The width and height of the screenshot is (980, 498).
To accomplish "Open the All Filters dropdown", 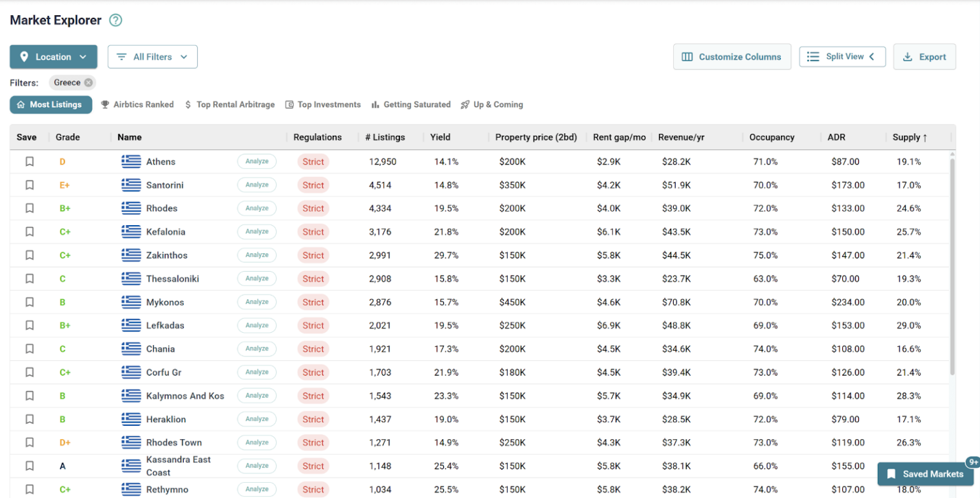I will [x=152, y=57].
